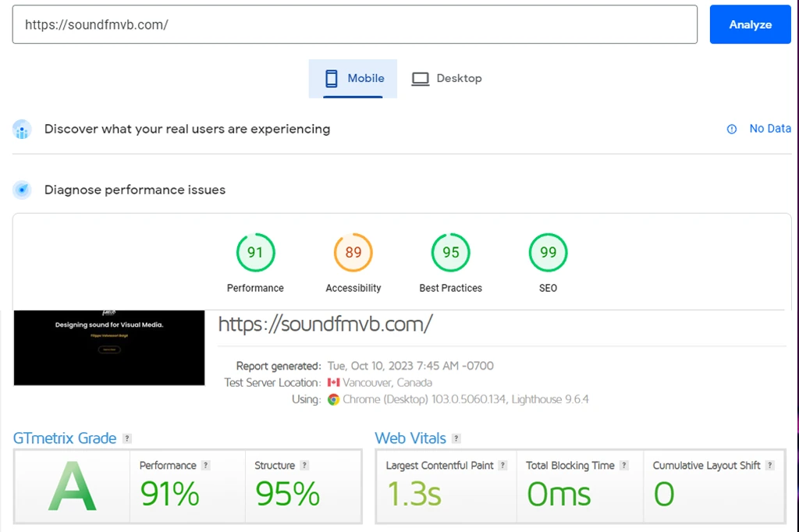Click the GTmetrix Grade help icon
Viewport: 799px width, 532px height.
tap(126, 438)
